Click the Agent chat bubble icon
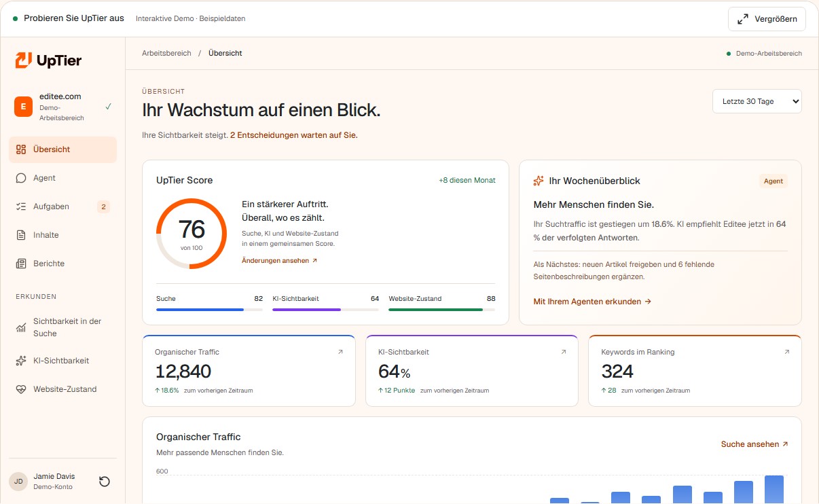 (21, 178)
